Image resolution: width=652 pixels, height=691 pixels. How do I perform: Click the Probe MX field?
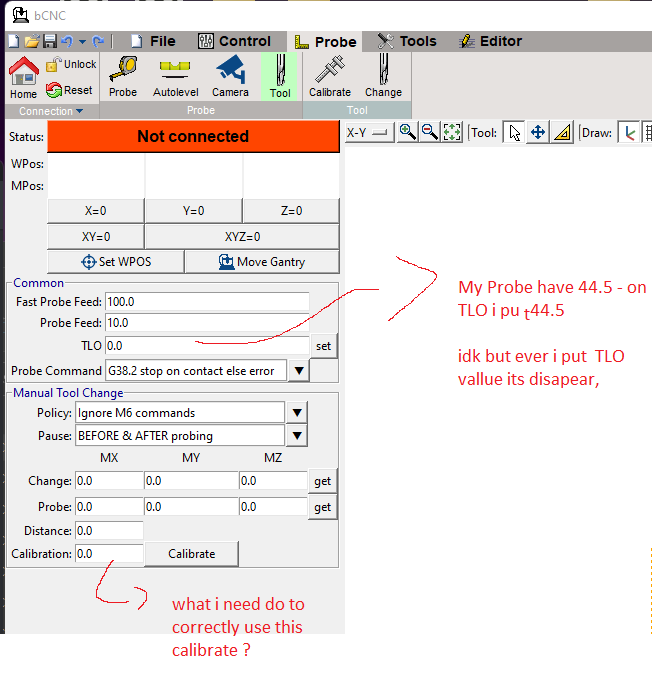(109, 507)
